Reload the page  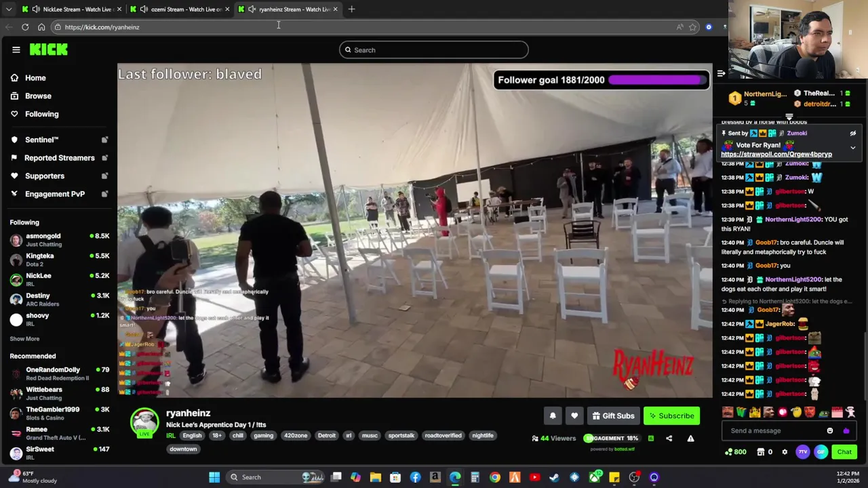pos(25,27)
